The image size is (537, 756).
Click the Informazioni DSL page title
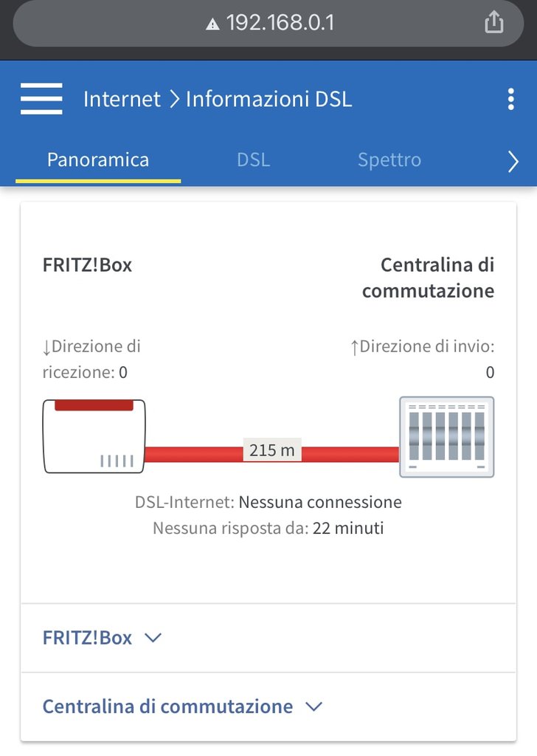click(x=268, y=100)
